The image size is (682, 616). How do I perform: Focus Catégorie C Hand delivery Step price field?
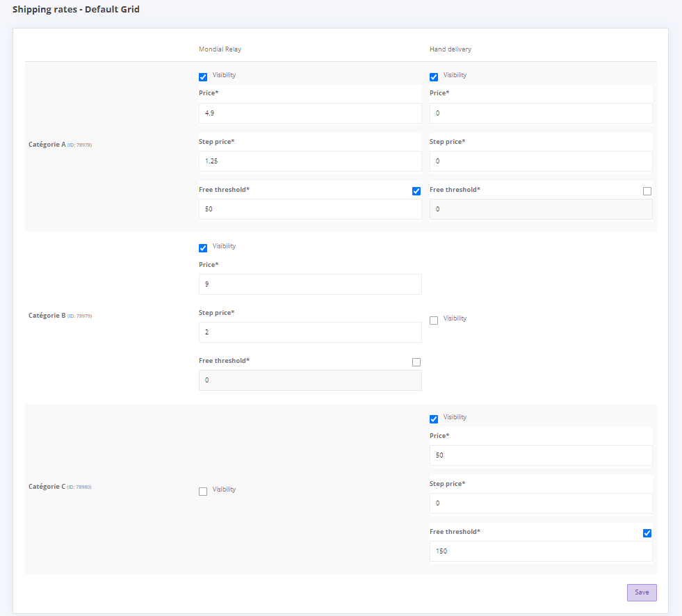(541, 503)
